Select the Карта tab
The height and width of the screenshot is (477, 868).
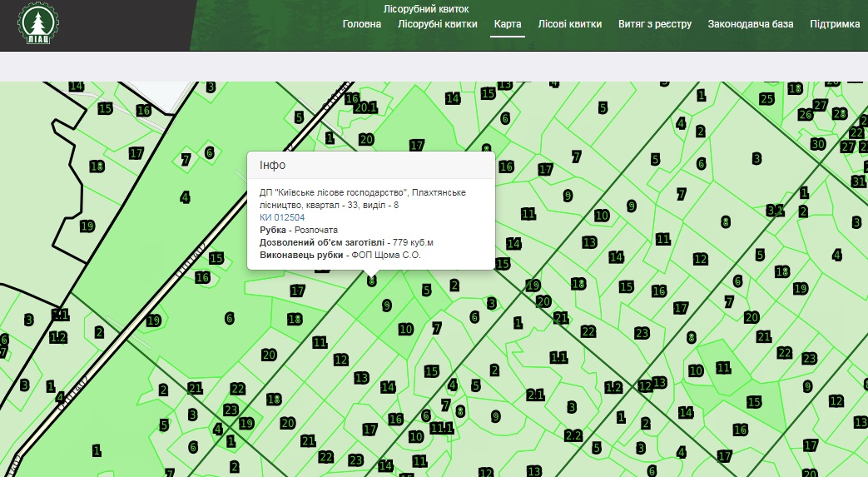point(508,24)
